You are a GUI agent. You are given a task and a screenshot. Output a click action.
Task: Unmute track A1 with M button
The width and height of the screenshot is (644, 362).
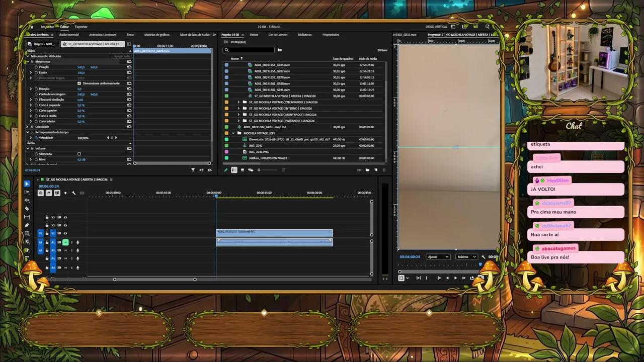coord(65,242)
